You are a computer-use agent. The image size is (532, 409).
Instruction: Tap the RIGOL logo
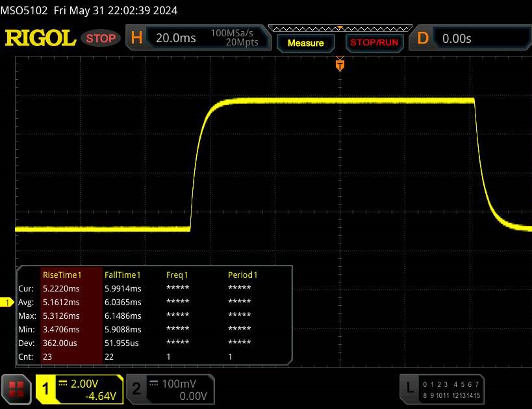click(x=40, y=38)
